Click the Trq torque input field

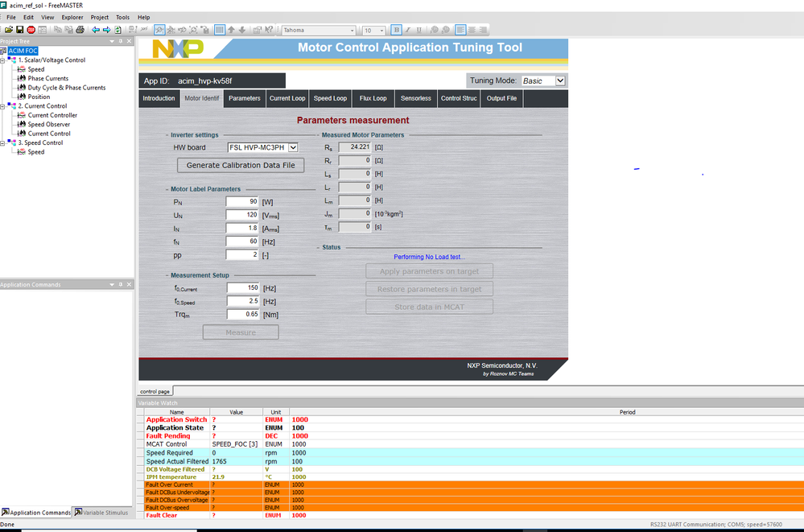pos(243,315)
